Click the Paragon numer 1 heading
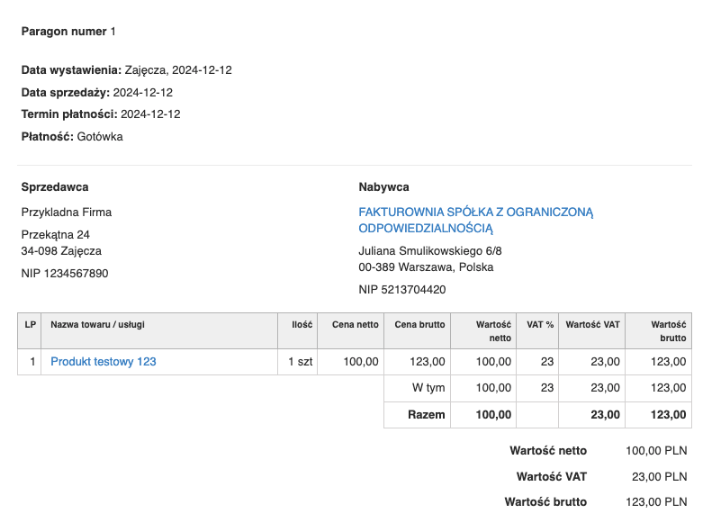This screenshot has height=528, width=706. click(x=69, y=32)
